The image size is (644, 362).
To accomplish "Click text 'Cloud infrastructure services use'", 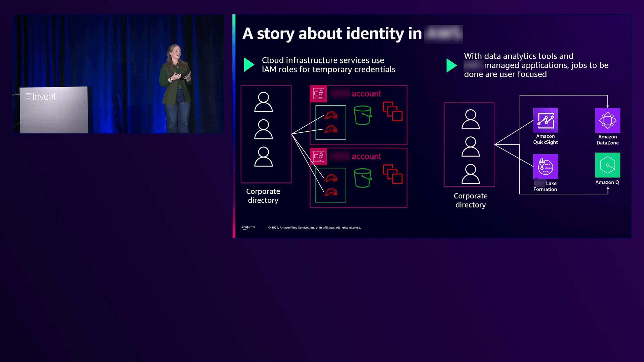I will [x=323, y=60].
